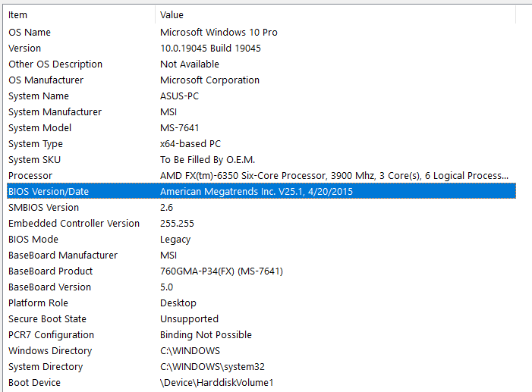Select the Windows Directory row
The width and height of the screenshot is (532, 392).
point(261,350)
